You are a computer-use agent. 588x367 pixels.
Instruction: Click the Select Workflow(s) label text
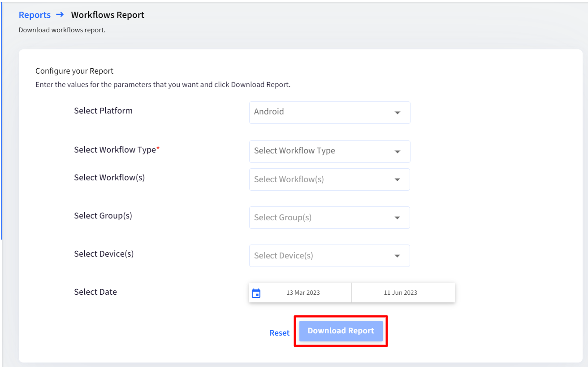pos(109,178)
